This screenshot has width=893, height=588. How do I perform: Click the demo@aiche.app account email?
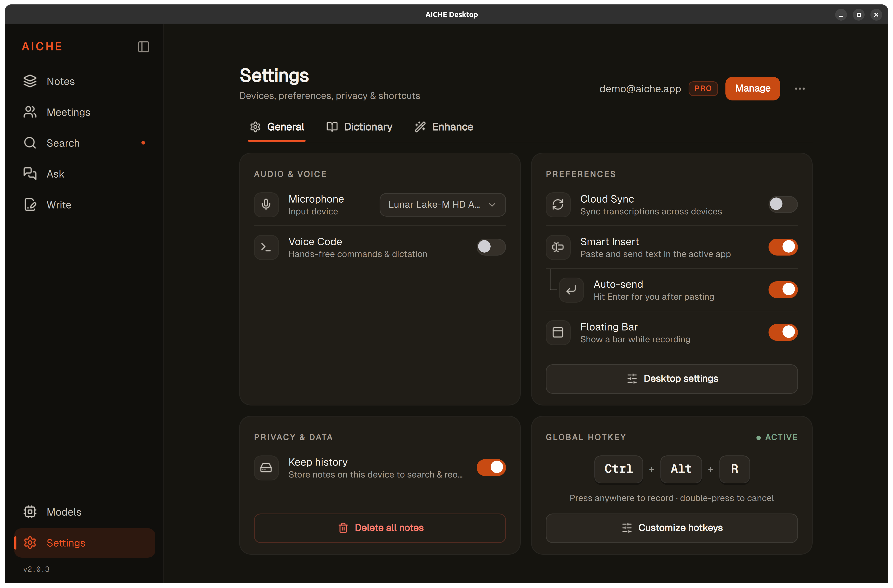(640, 89)
